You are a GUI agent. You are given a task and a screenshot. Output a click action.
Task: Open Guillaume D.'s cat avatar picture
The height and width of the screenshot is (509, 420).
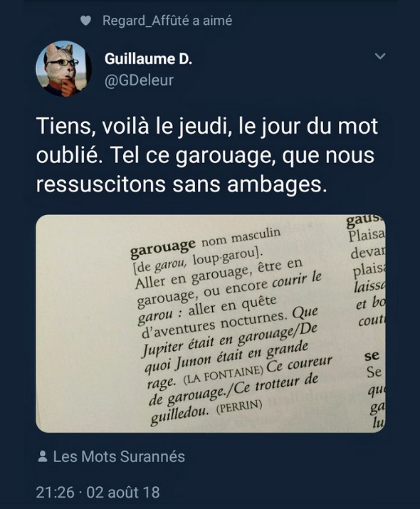63,69
